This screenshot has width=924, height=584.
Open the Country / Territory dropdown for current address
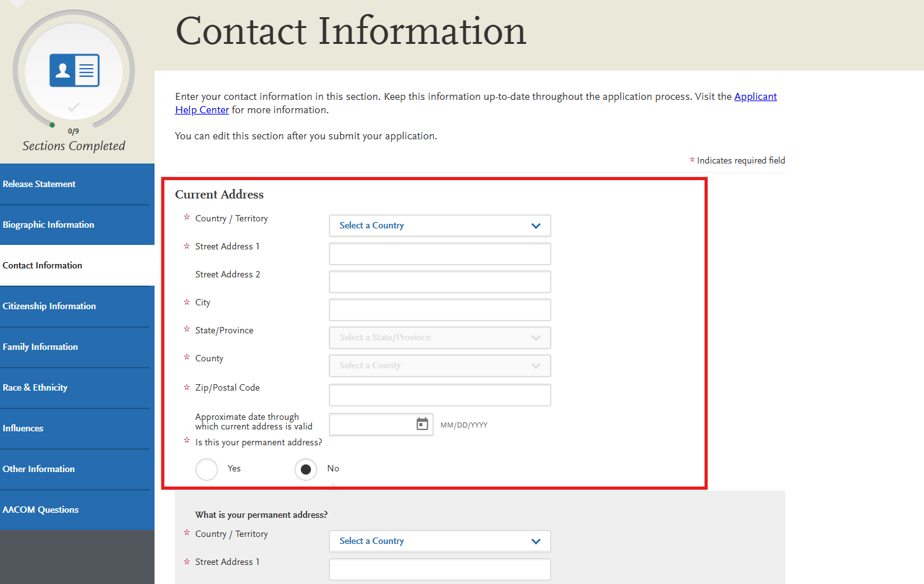point(439,225)
